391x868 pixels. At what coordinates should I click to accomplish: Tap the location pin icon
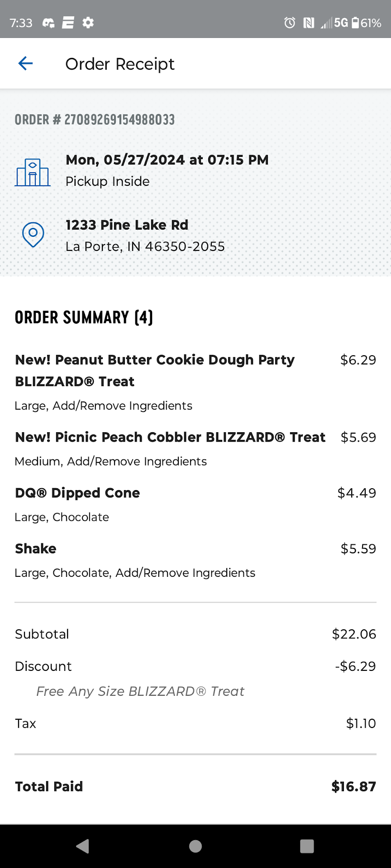[x=33, y=235]
